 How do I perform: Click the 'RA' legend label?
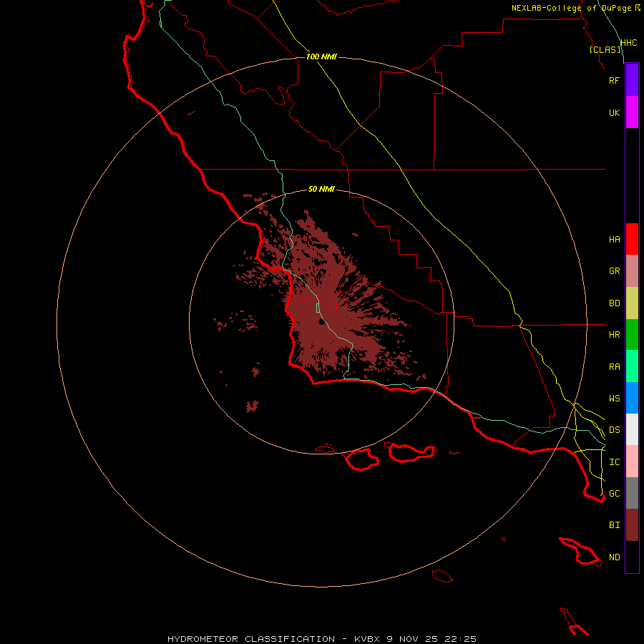click(614, 366)
